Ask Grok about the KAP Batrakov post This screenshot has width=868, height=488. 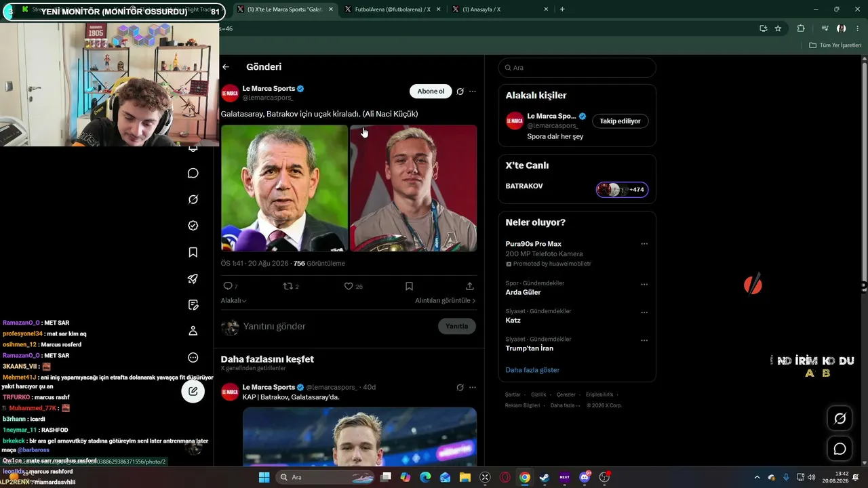(x=460, y=387)
